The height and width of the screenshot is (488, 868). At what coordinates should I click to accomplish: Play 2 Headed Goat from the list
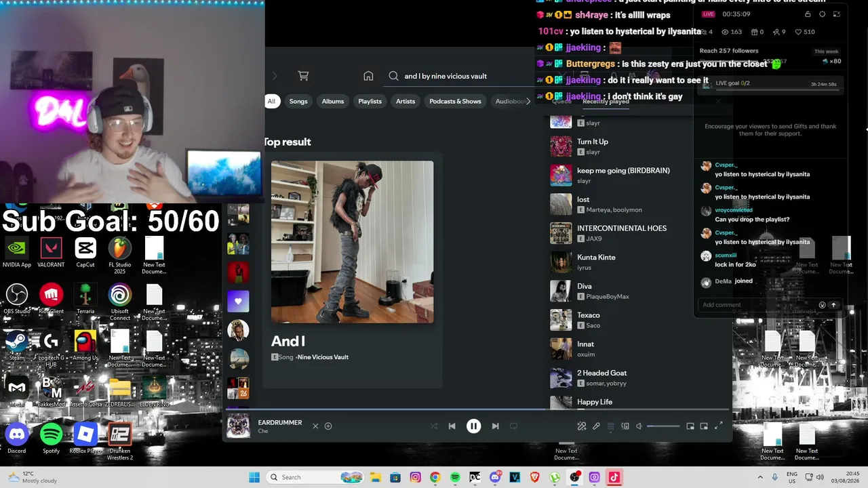click(x=601, y=373)
